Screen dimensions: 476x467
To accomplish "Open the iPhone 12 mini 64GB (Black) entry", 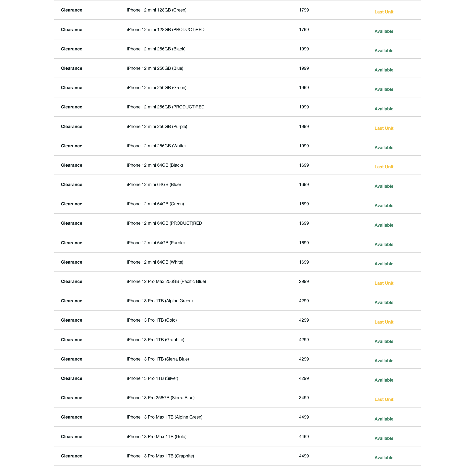I will click(x=155, y=165).
